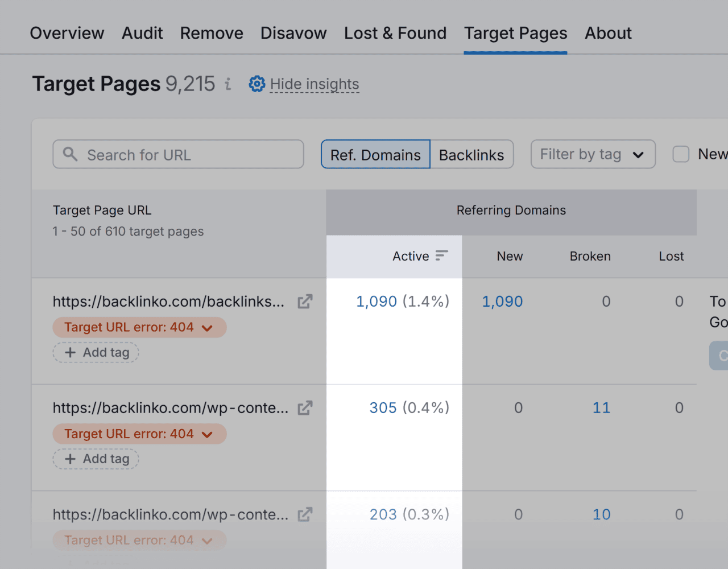This screenshot has height=569, width=728.
Task: Click the Hide insights link
Action: pyautogui.click(x=315, y=84)
